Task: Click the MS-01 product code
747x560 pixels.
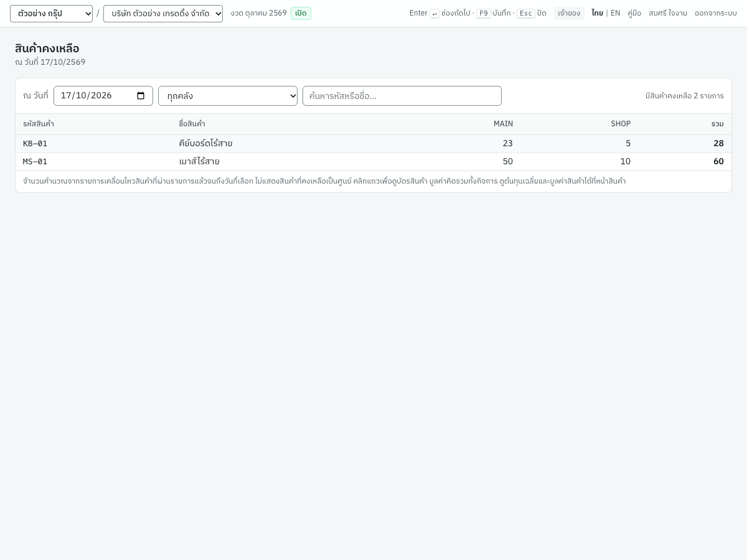Action: tap(35, 162)
